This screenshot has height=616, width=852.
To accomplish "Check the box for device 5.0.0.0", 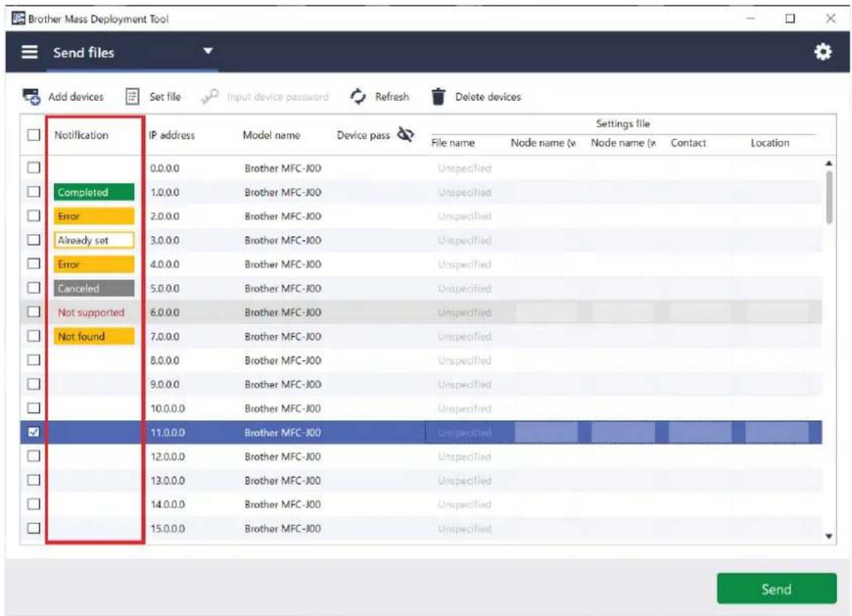I will tap(34, 288).
